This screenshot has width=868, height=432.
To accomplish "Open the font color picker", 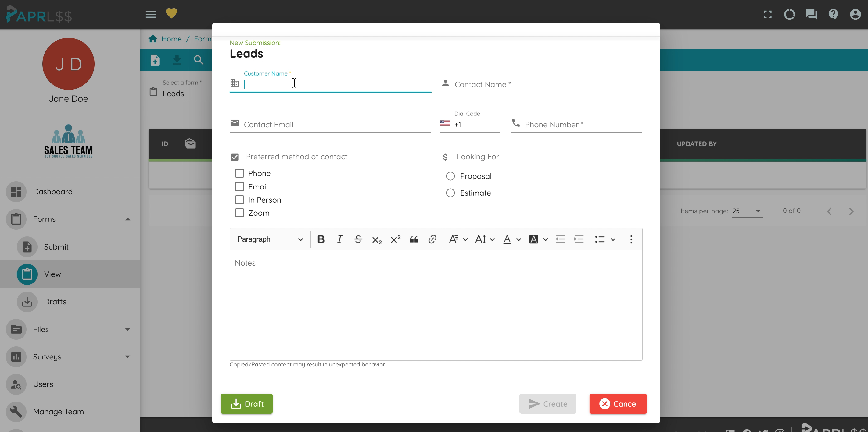I will coord(512,239).
